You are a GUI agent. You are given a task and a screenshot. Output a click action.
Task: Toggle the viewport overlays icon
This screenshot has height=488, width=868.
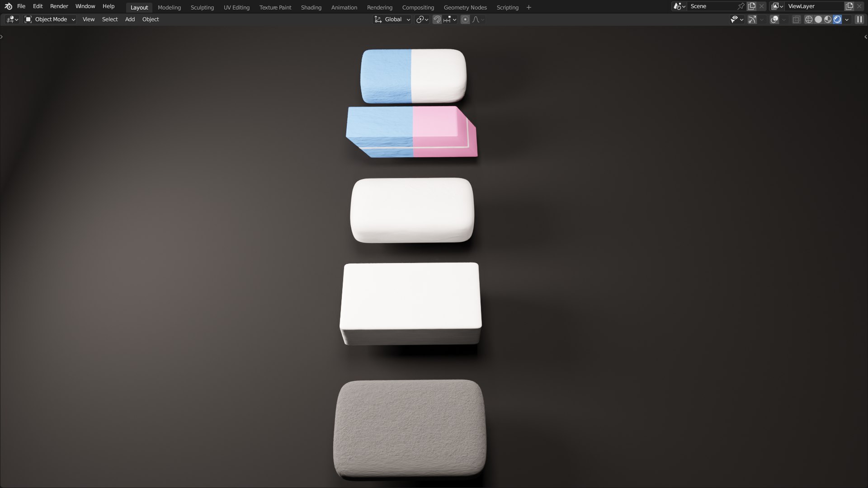[774, 19]
